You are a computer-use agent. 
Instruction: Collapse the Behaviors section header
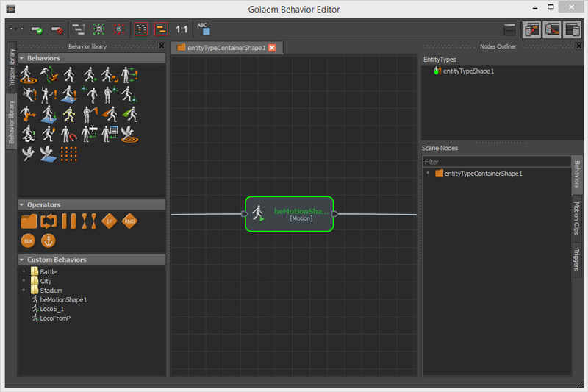pos(91,58)
